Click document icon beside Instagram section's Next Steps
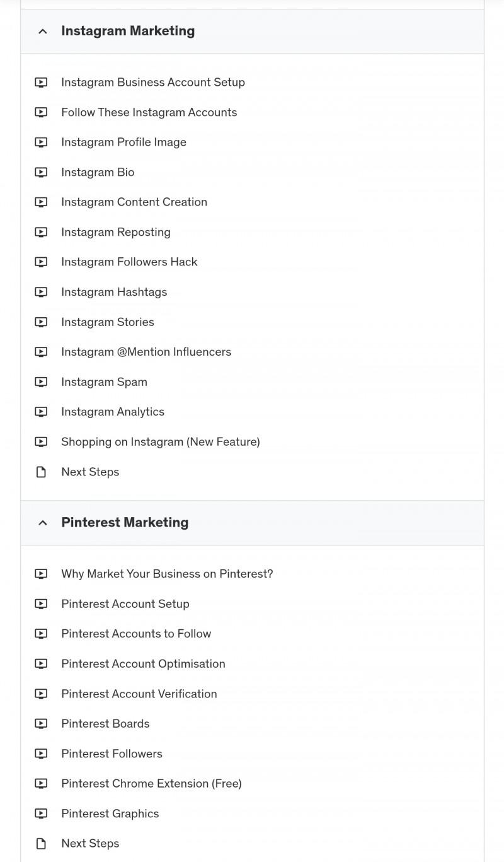 [x=41, y=472]
